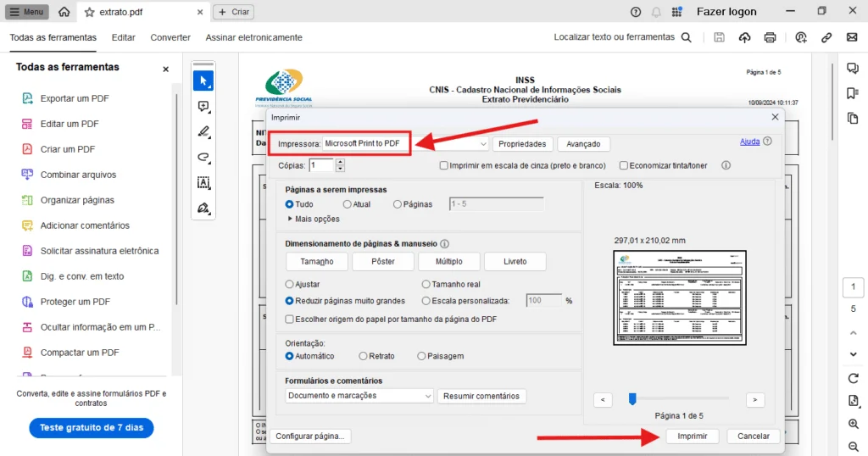
Task: Select the highlighter pen tool icon
Action: 203,131
